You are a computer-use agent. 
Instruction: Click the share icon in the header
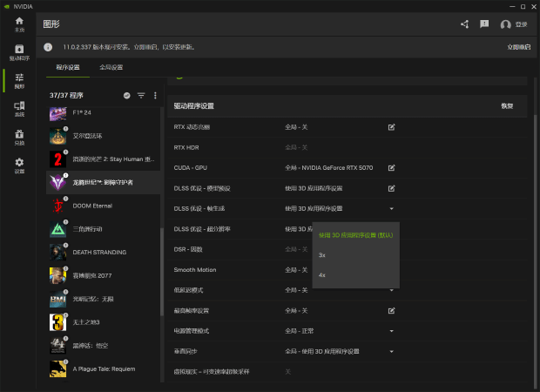tap(464, 24)
